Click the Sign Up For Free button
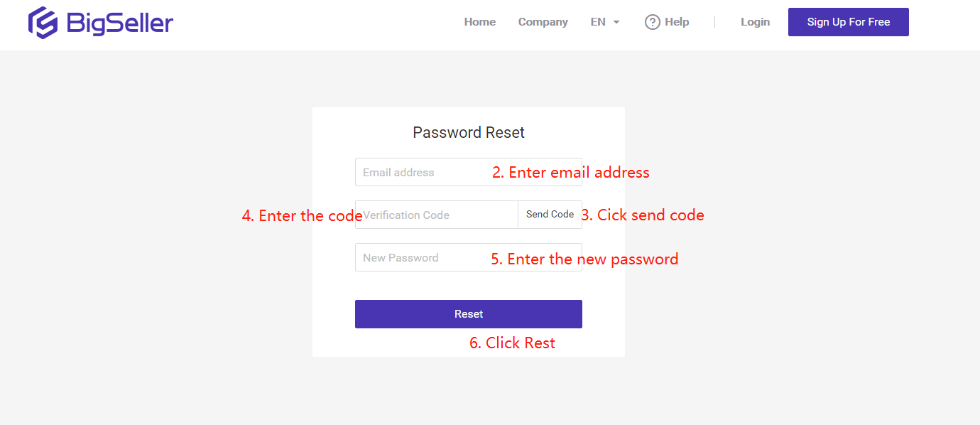This screenshot has height=425, width=980. (849, 22)
